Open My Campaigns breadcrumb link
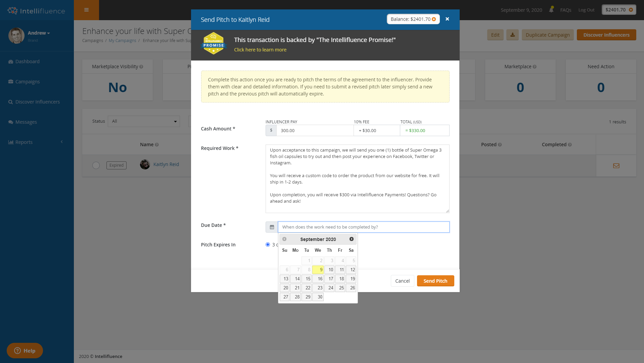Screen dimensions: 644x363 point(123,41)
